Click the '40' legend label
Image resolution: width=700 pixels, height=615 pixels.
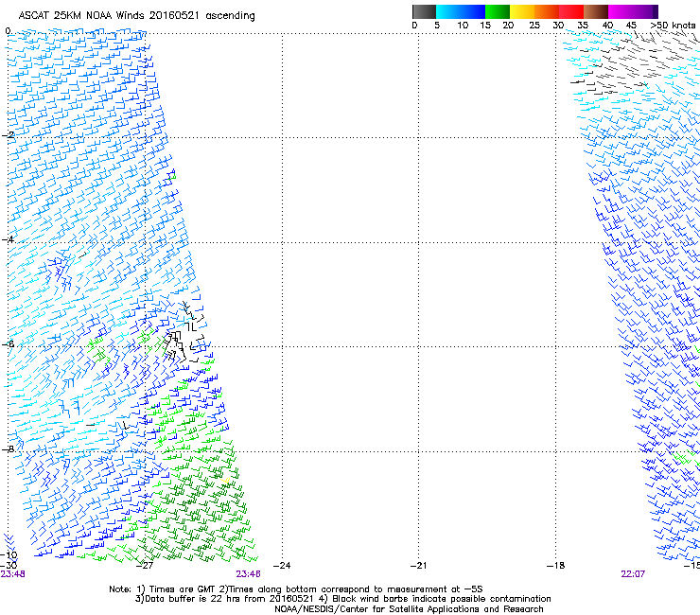pos(607,25)
